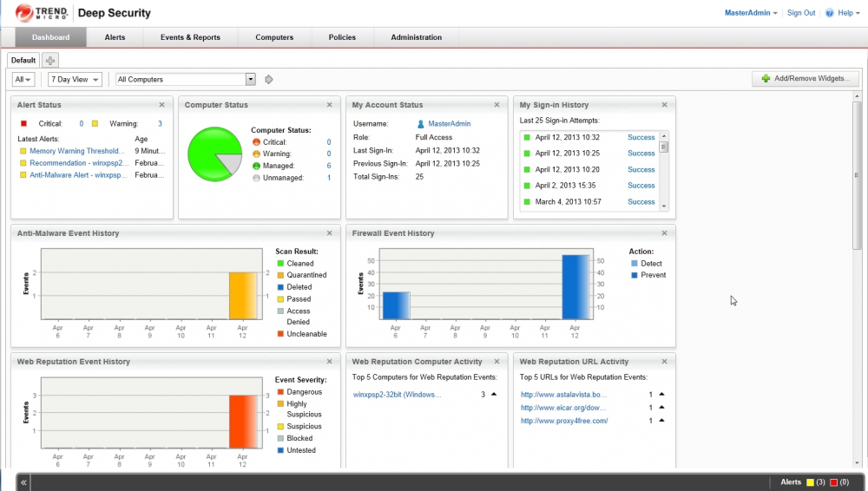Screen dimensions: 868x491
Task: Click the Sign Out link
Action: [x=800, y=13]
